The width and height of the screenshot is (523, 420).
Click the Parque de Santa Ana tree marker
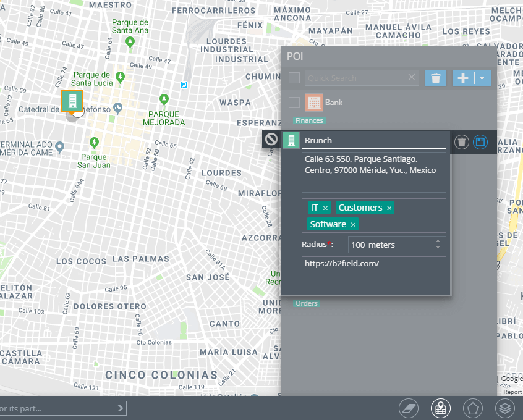click(x=130, y=42)
